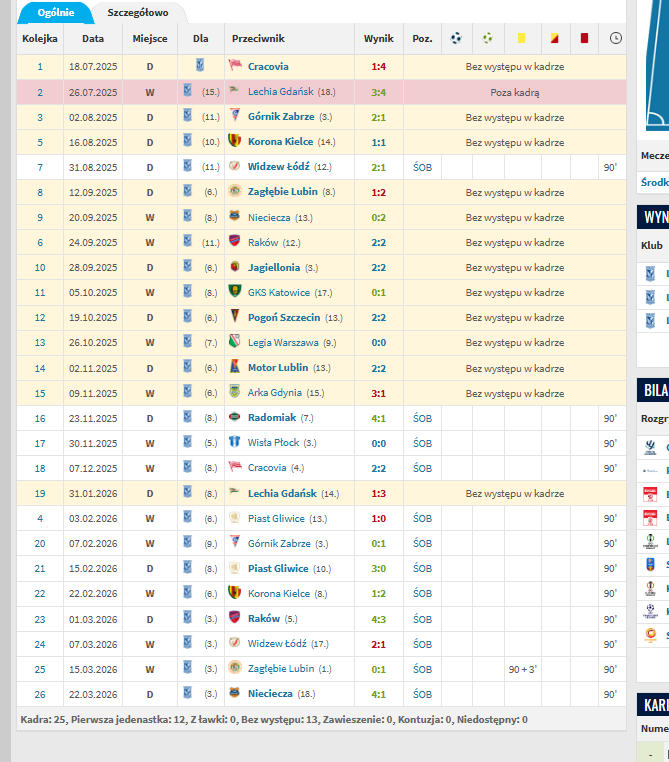Viewport: 669px width, 762px height.
Task: Open Jagiellonia team link
Action: tap(274, 267)
